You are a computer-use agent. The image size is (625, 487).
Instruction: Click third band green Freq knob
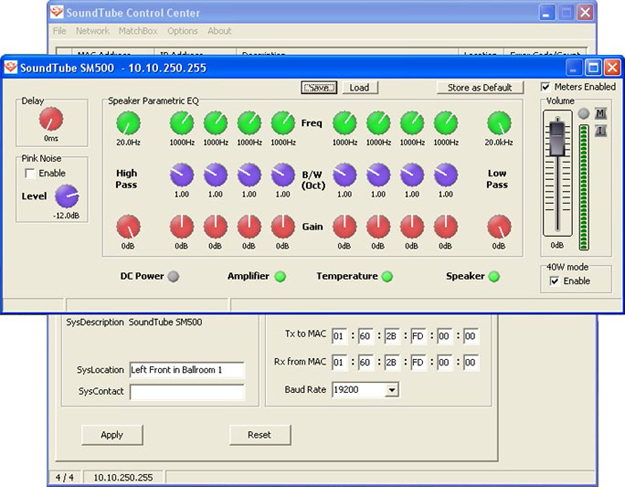(x=250, y=123)
